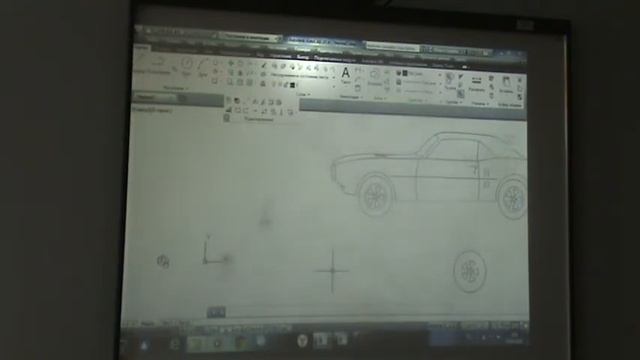The width and height of the screenshot is (640, 360).
Task: Select the Arc drawing tool in ribbon
Action: tap(203, 65)
